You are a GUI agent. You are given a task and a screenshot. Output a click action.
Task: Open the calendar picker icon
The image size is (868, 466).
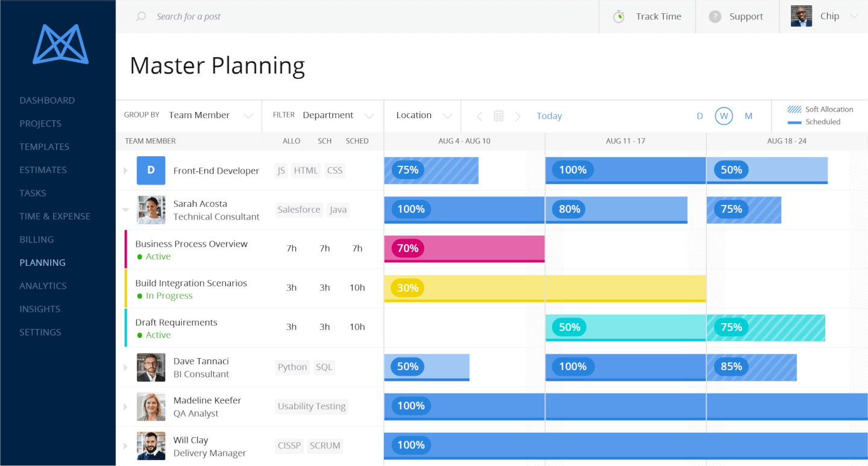point(498,116)
